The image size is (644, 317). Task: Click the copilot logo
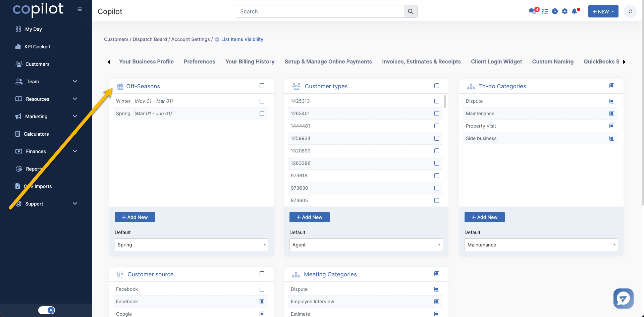point(38,9)
